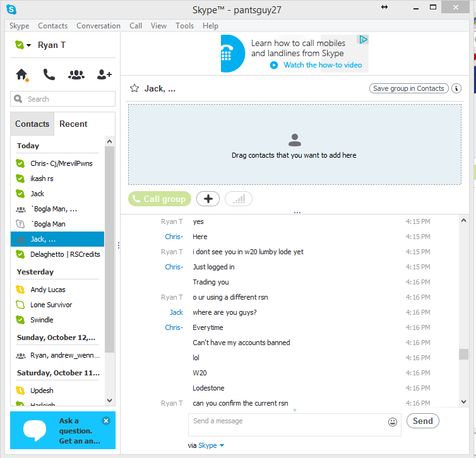Open the View menu

click(x=158, y=26)
